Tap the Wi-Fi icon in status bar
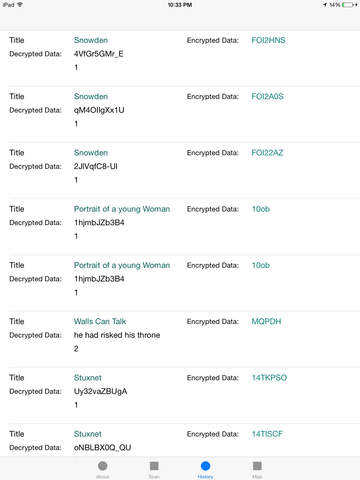The height and width of the screenshot is (480, 360). tap(20, 5)
